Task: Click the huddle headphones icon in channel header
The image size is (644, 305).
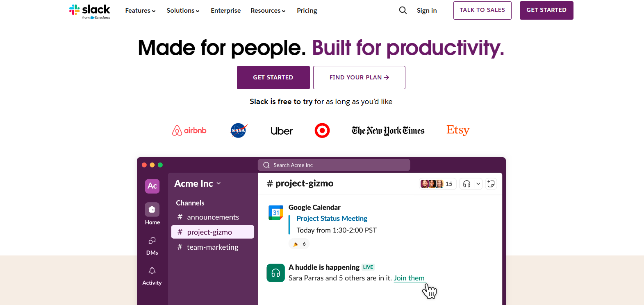Action: coord(467,184)
